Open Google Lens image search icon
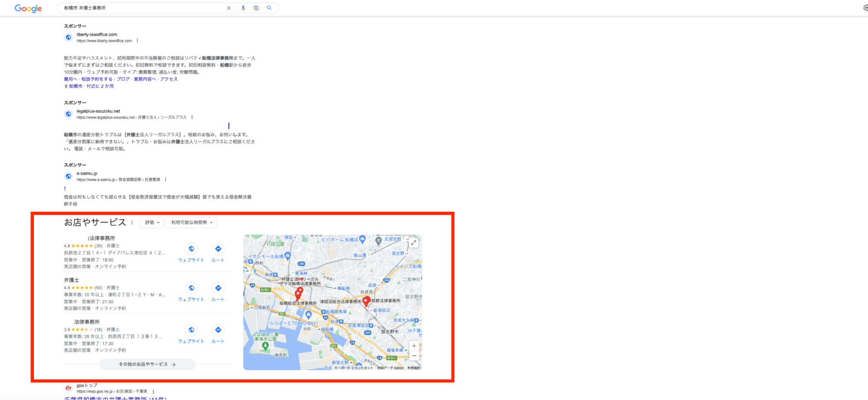Image resolution: width=868 pixels, height=400 pixels. point(256,8)
